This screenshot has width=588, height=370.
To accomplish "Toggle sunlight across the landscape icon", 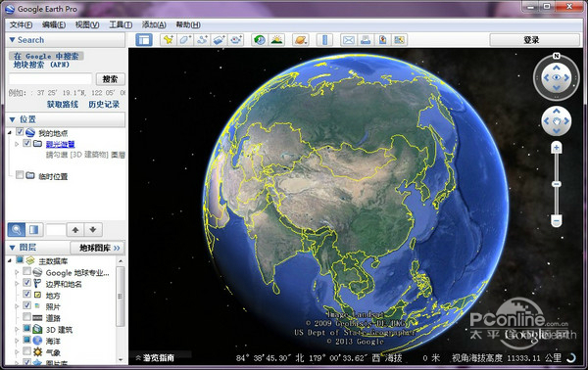I will [276, 40].
